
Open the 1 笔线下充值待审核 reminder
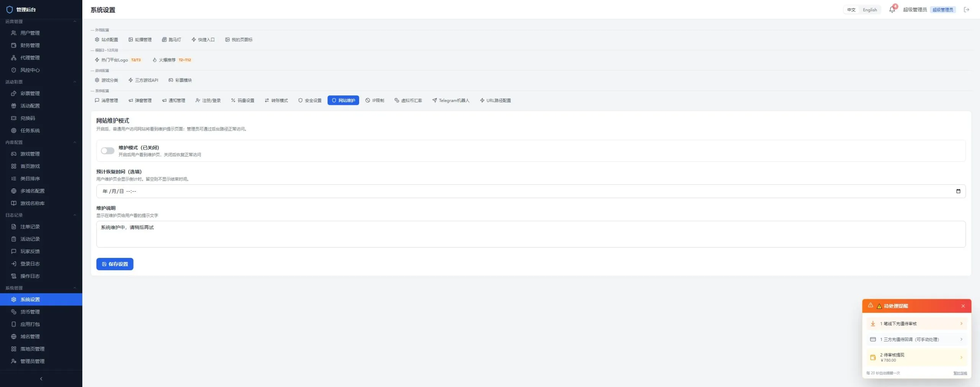(916, 324)
